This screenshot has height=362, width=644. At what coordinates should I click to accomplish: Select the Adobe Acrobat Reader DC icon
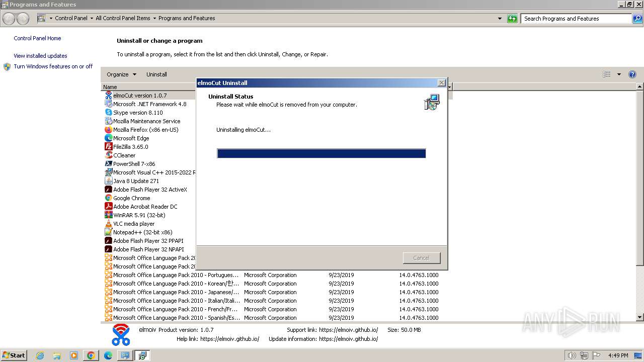(x=108, y=207)
